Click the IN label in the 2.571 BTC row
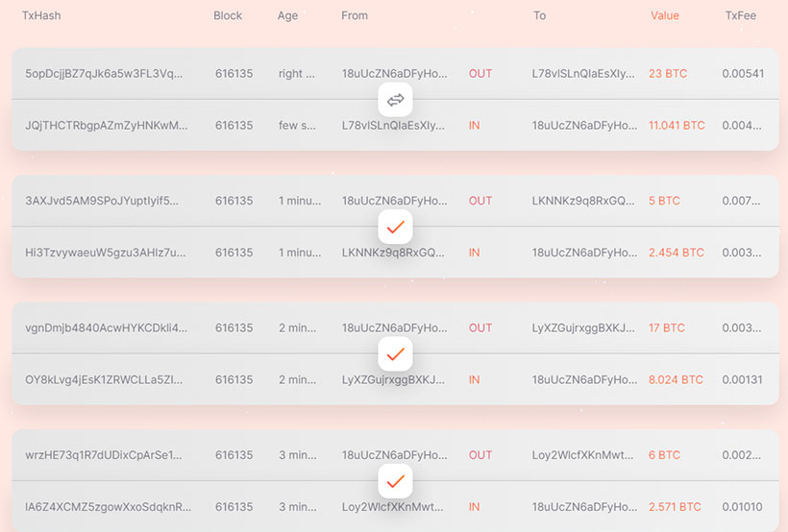The image size is (788, 532). (x=475, y=507)
